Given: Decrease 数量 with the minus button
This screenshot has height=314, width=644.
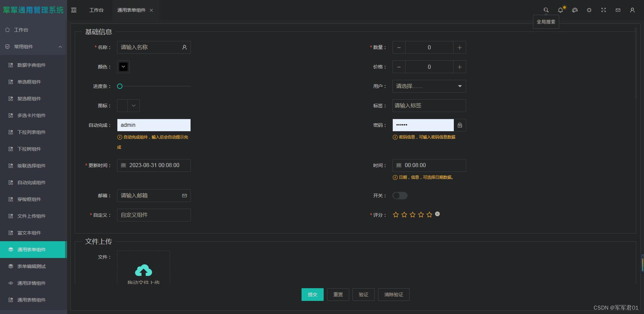Looking at the screenshot, I should tap(399, 48).
